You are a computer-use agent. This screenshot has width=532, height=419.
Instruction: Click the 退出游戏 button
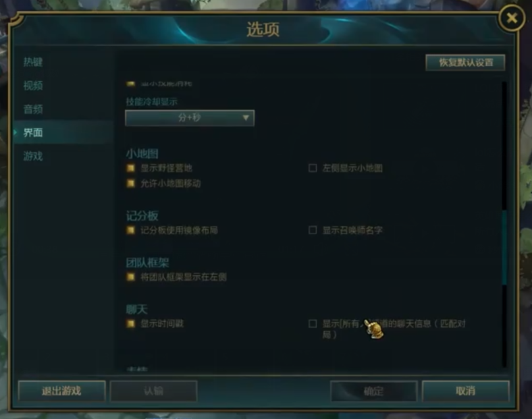(61, 391)
